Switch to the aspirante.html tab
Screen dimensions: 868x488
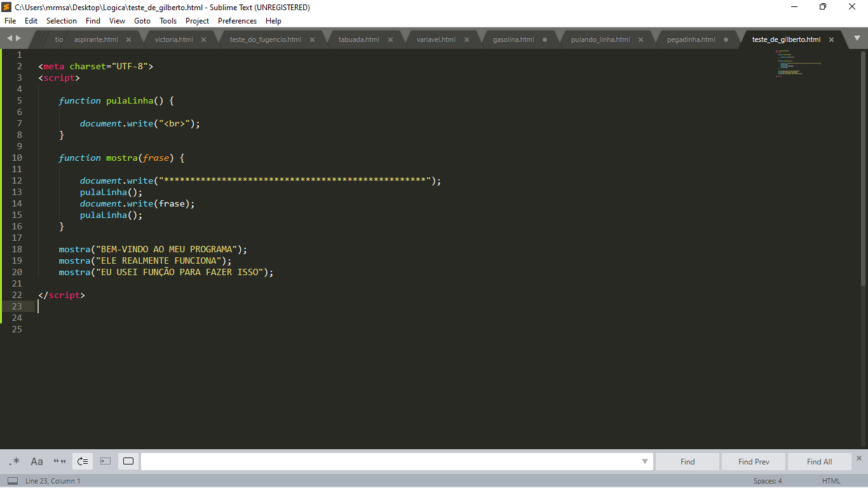coord(96,39)
